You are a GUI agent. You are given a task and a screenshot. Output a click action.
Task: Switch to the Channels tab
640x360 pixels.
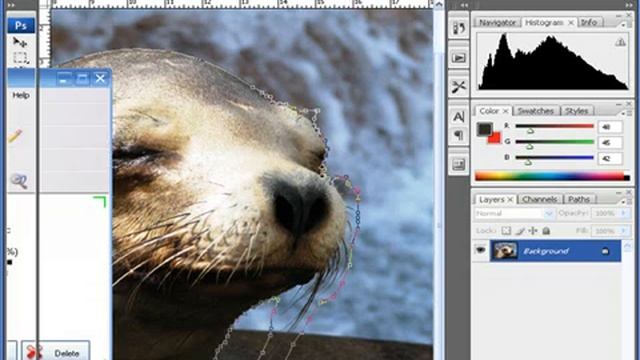pyautogui.click(x=540, y=200)
